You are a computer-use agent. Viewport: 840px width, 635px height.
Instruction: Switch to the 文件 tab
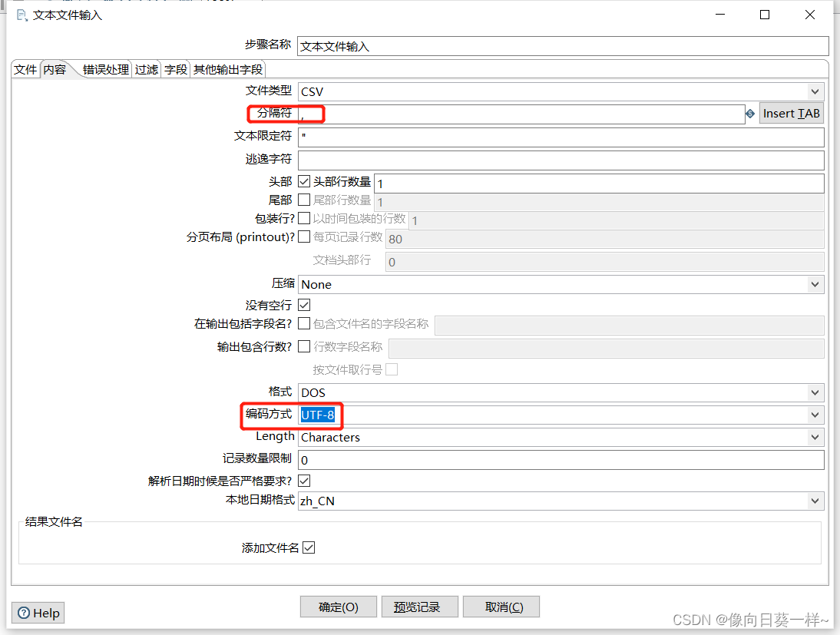[x=25, y=70]
